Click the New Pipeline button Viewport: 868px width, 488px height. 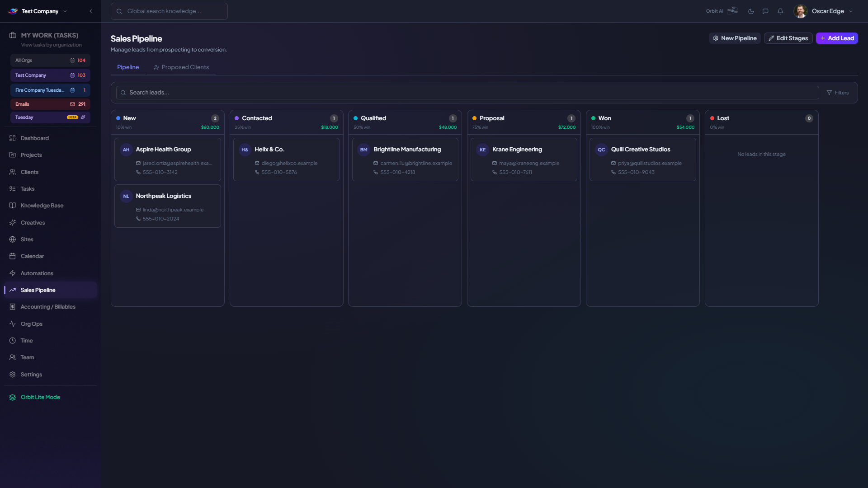[x=735, y=38]
